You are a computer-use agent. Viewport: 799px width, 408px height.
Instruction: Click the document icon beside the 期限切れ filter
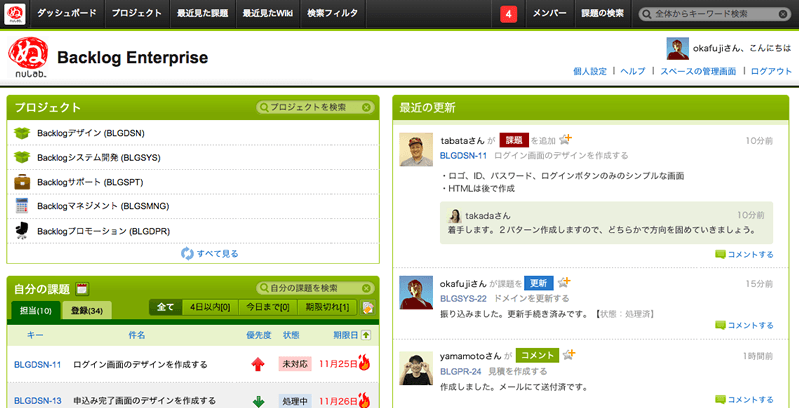coord(368,308)
